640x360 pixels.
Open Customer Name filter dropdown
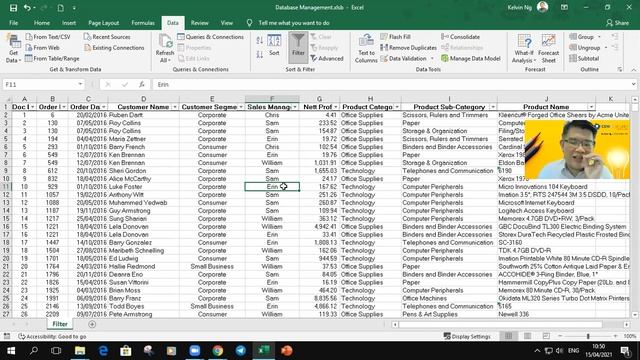pyautogui.click(x=175, y=107)
